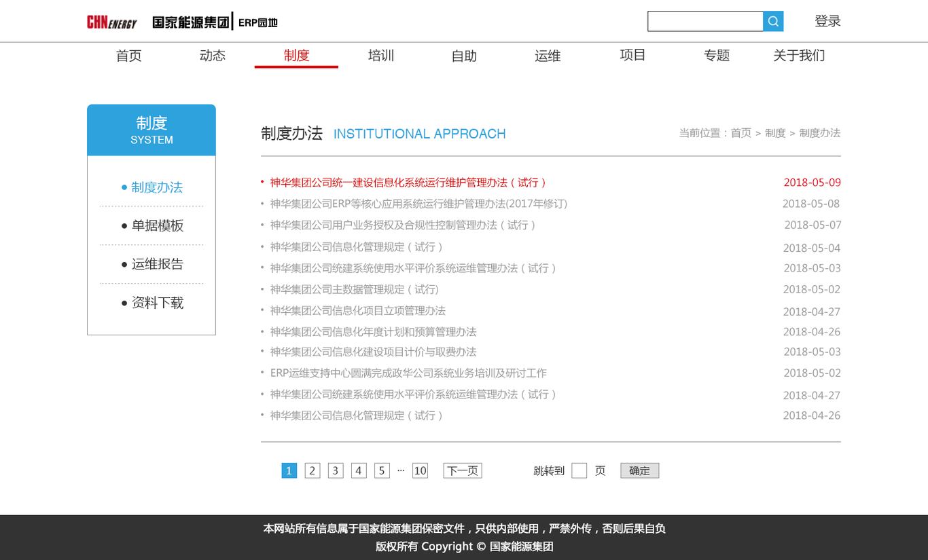The width and height of the screenshot is (928, 560).
Task: Open 统建系统使用水平评价 article dated 2018-05-03
Action: coord(414,268)
